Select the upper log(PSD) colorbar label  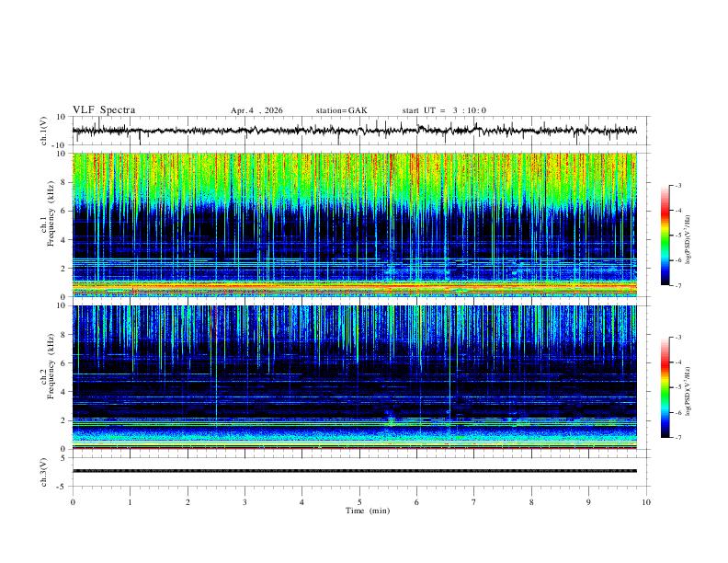click(688, 240)
